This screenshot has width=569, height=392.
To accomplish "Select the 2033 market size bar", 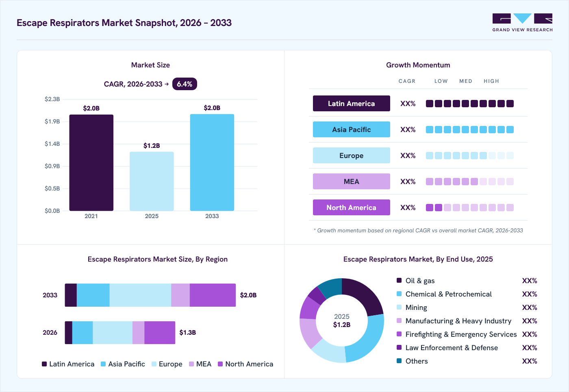I will click(x=212, y=162).
